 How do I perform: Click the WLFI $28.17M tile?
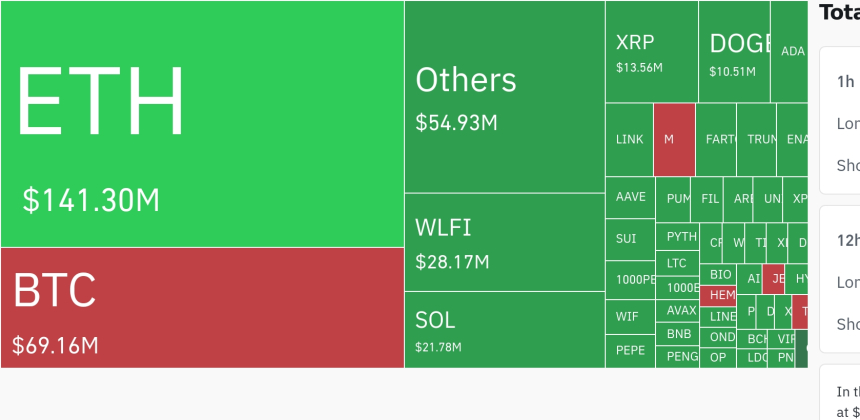click(504, 242)
